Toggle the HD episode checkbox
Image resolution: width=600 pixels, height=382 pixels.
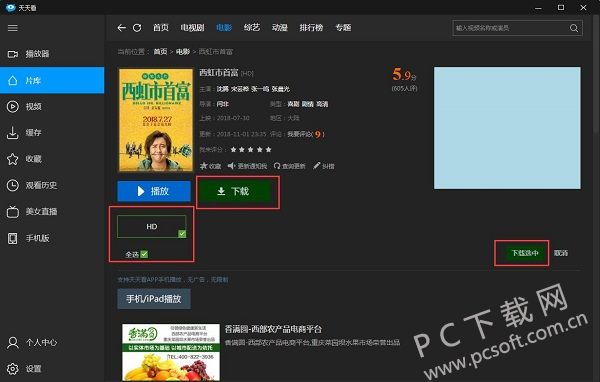pos(182,233)
